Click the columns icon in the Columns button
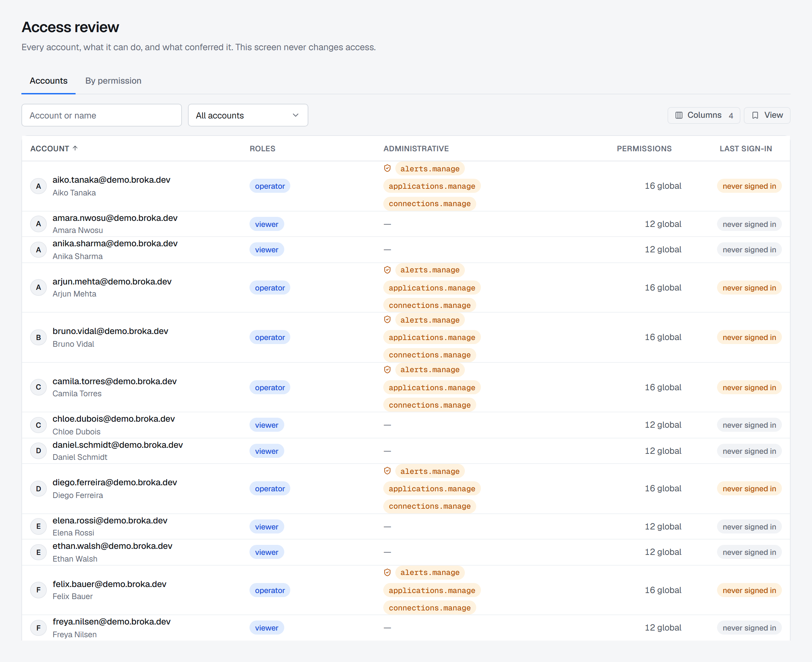Viewport: 812px width, 662px height. (679, 115)
